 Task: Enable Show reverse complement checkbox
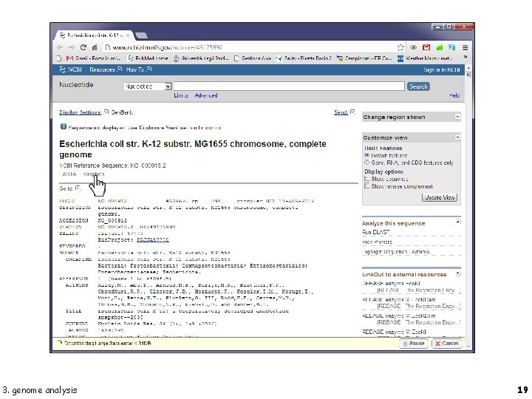point(366,186)
